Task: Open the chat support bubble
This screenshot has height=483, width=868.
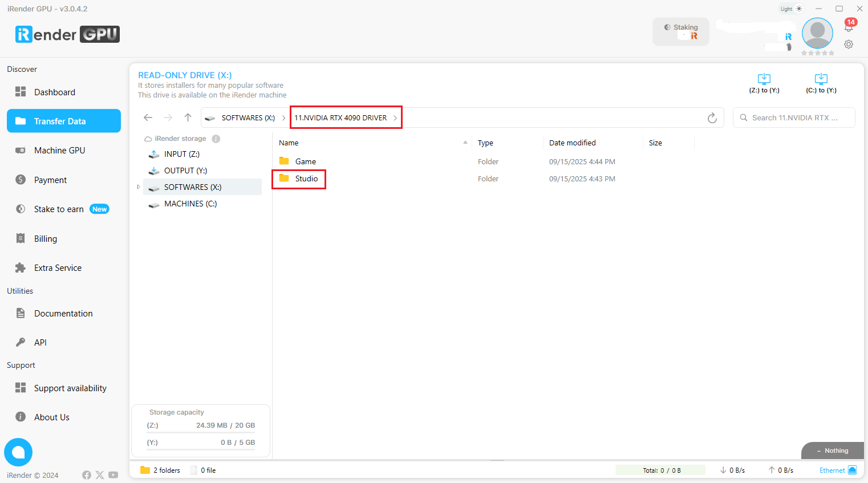Action: pos(18,452)
